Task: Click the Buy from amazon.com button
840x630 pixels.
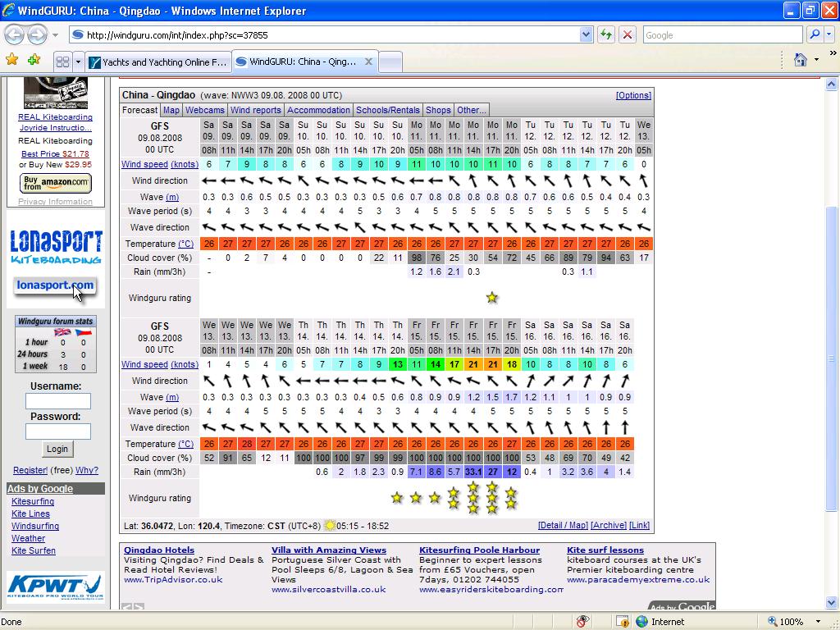Action: (56, 183)
